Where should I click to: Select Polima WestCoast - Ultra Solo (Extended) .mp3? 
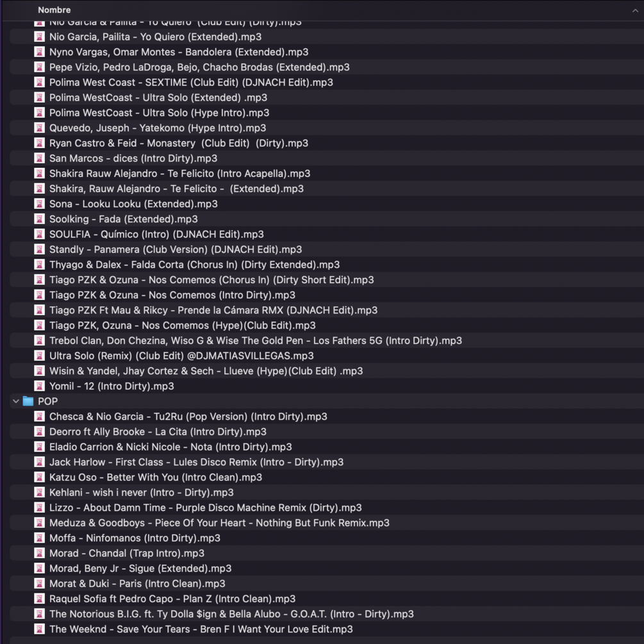pyautogui.click(x=158, y=98)
